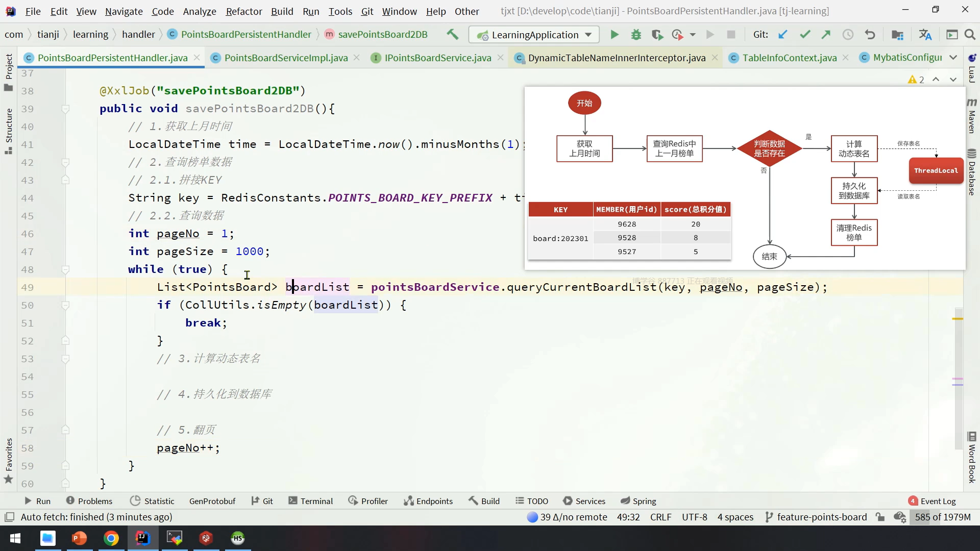980x551 pixels.
Task: Open the Event Log panel
Action: tap(932, 501)
